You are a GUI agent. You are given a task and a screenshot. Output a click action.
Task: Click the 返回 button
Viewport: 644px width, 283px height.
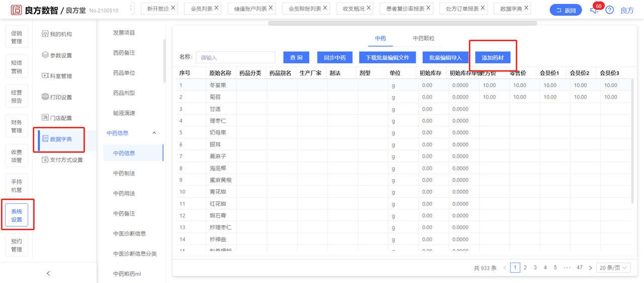click(566, 10)
